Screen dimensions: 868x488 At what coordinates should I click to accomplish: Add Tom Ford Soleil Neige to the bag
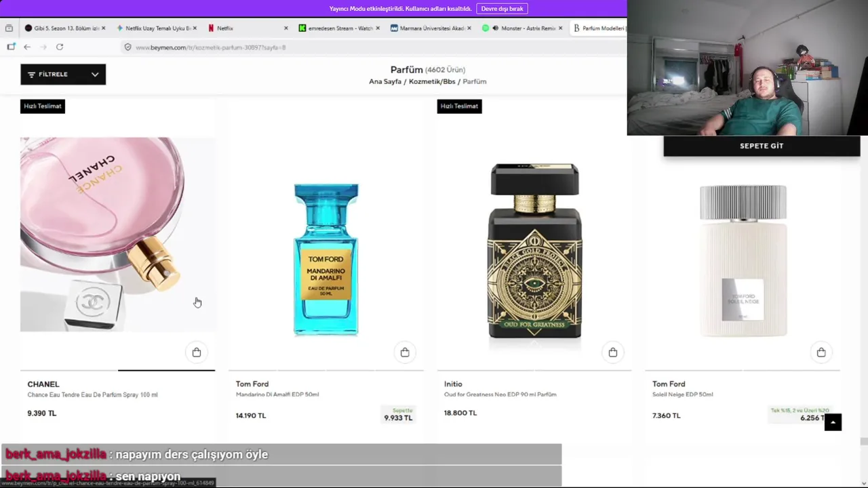[821, 352]
